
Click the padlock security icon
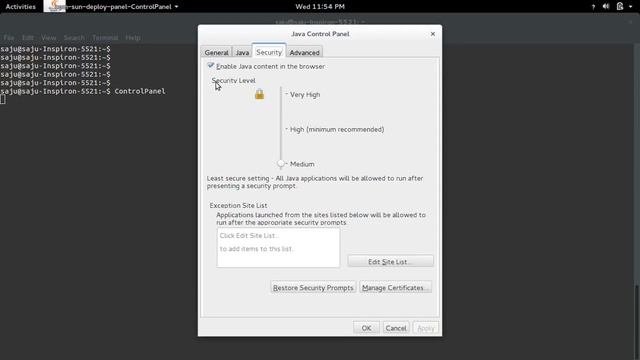[x=259, y=94]
